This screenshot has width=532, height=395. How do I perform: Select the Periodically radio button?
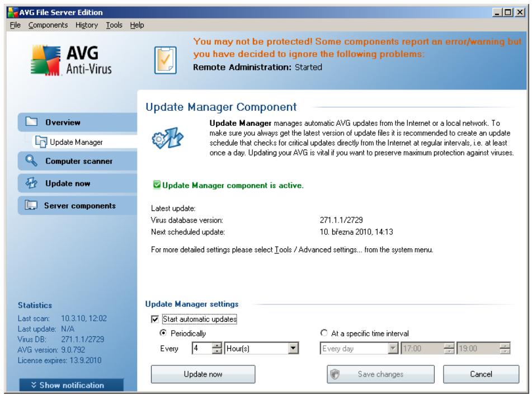coord(163,333)
